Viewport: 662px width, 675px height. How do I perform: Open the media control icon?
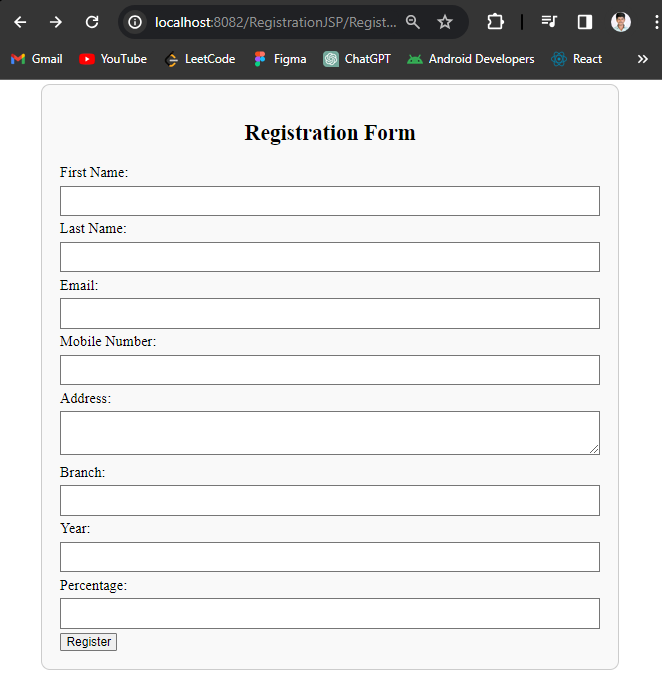pyautogui.click(x=549, y=22)
